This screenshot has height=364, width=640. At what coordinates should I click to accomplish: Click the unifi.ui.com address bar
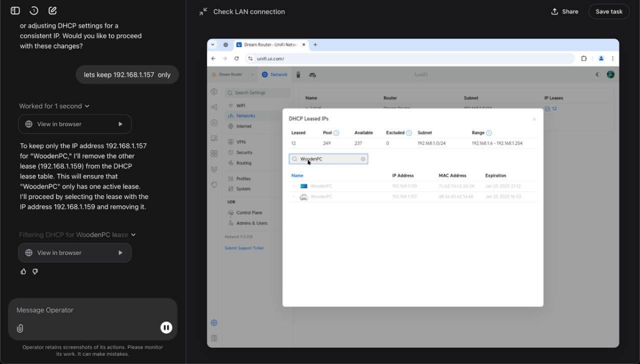(410, 59)
